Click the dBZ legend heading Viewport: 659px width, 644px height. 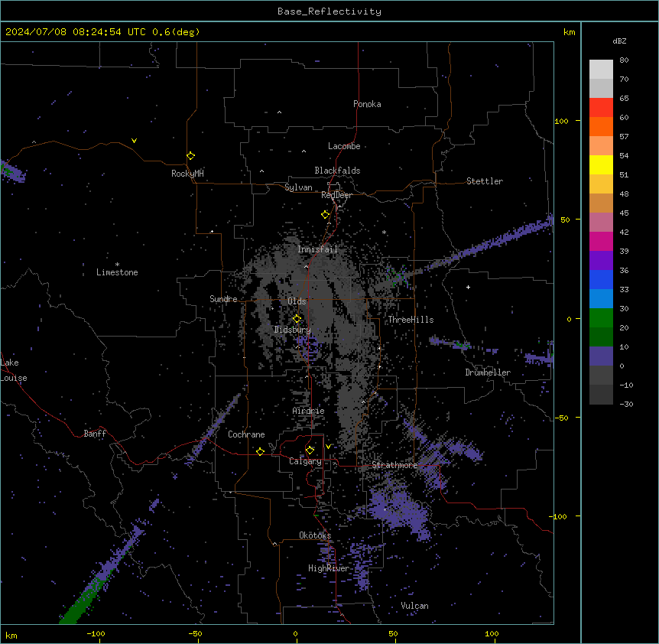click(x=619, y=41)
